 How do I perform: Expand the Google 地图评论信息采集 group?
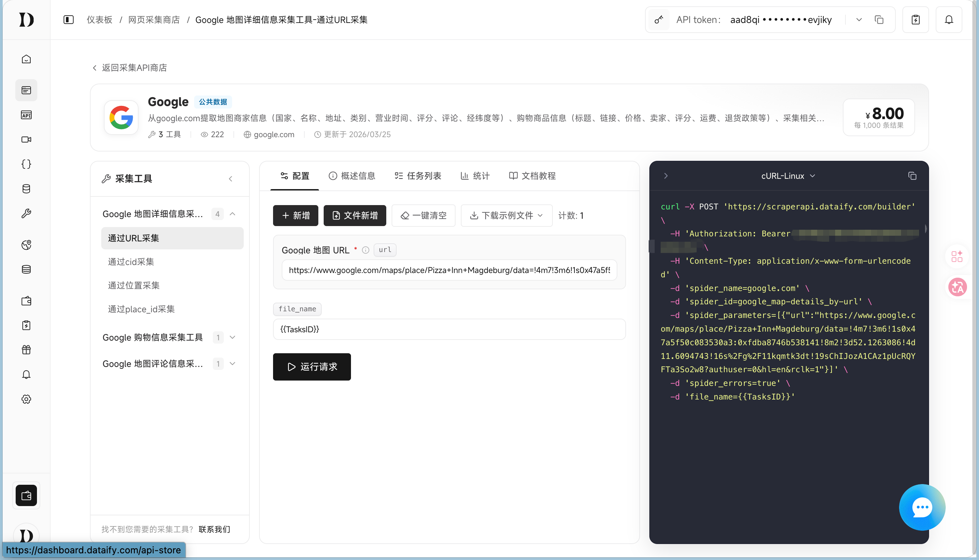(232, 364)
